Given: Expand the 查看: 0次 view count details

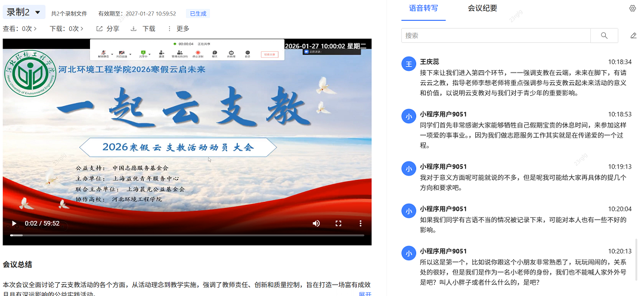Looking at the screenshot, I should [x=20, y=29].
